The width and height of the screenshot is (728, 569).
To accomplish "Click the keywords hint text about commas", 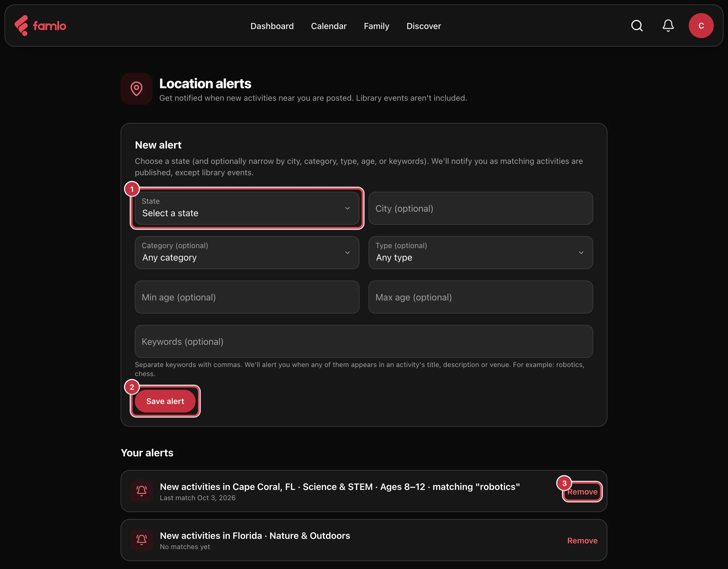I will pyautogui.click(x=359, y=369).
